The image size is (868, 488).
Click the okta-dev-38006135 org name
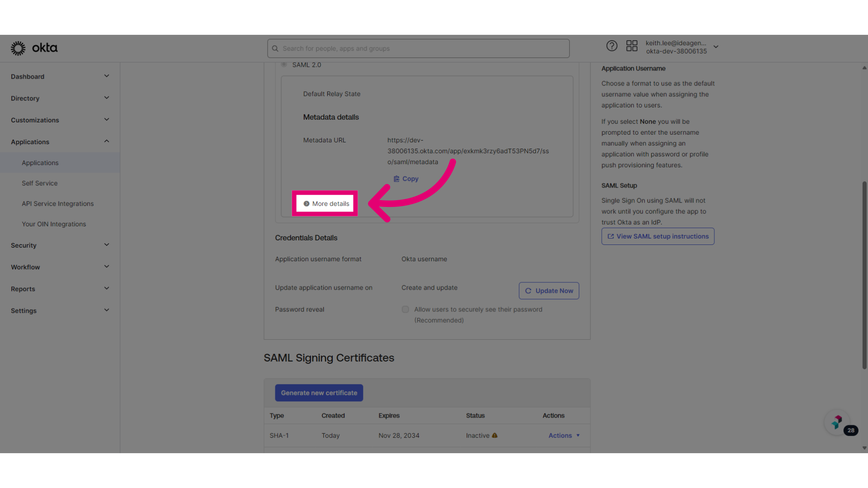pyautogui.click(x=676, y=51)
